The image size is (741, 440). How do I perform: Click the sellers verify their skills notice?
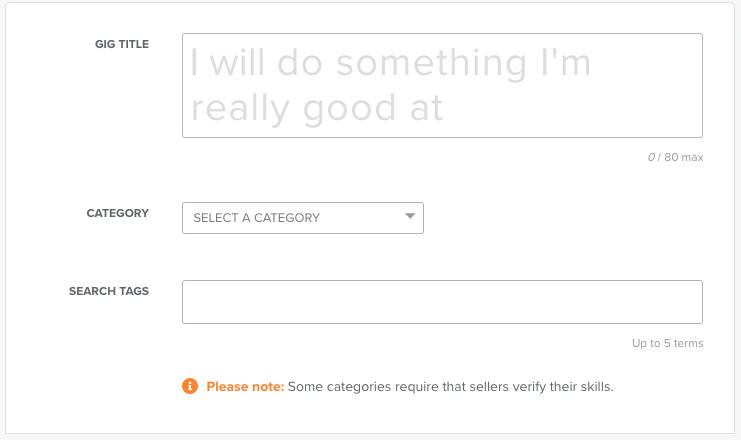[410, 387]
